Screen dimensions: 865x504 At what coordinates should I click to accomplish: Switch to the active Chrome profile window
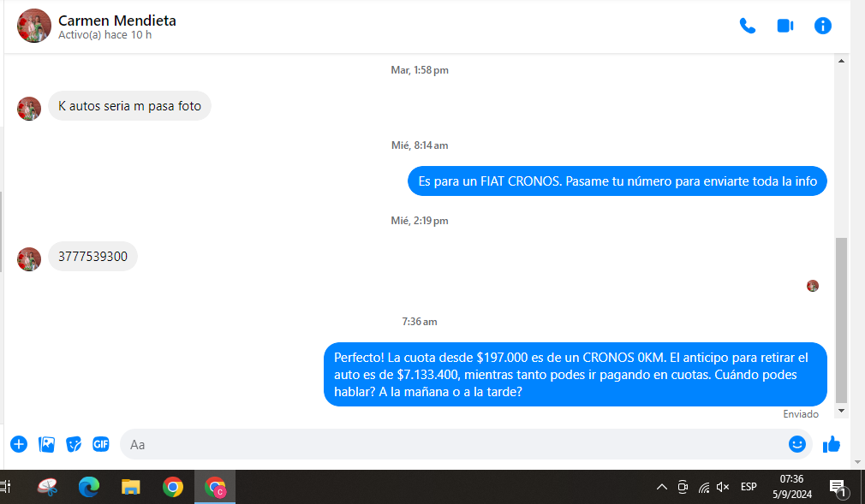point(215,487)
